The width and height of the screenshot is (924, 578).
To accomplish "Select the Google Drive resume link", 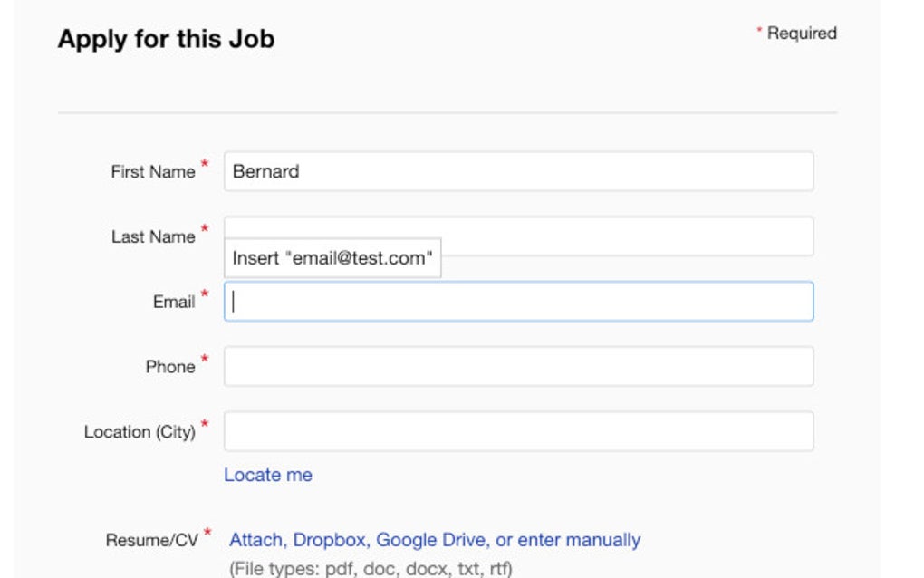I will click(430, 540).
